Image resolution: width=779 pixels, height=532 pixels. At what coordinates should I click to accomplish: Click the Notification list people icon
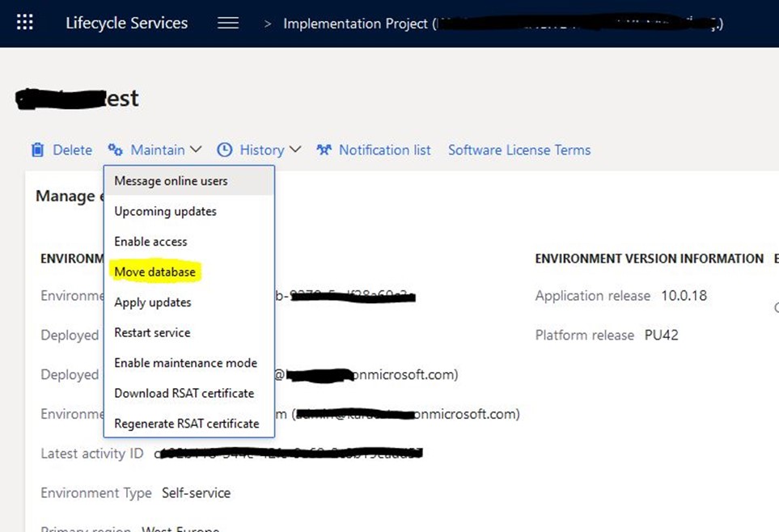coord(324,150)
